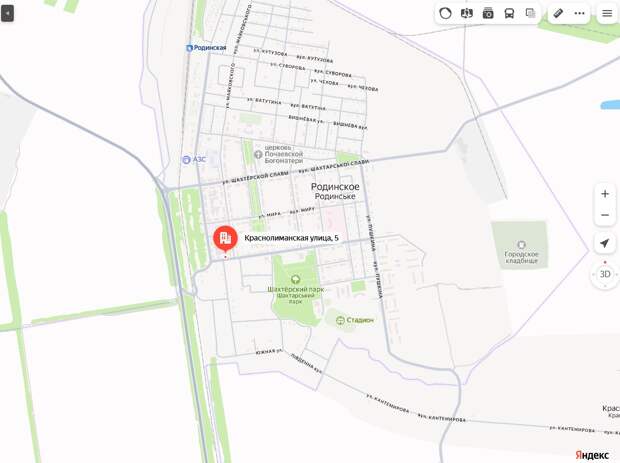Open the map layers selector icon

tap(530, 13)
